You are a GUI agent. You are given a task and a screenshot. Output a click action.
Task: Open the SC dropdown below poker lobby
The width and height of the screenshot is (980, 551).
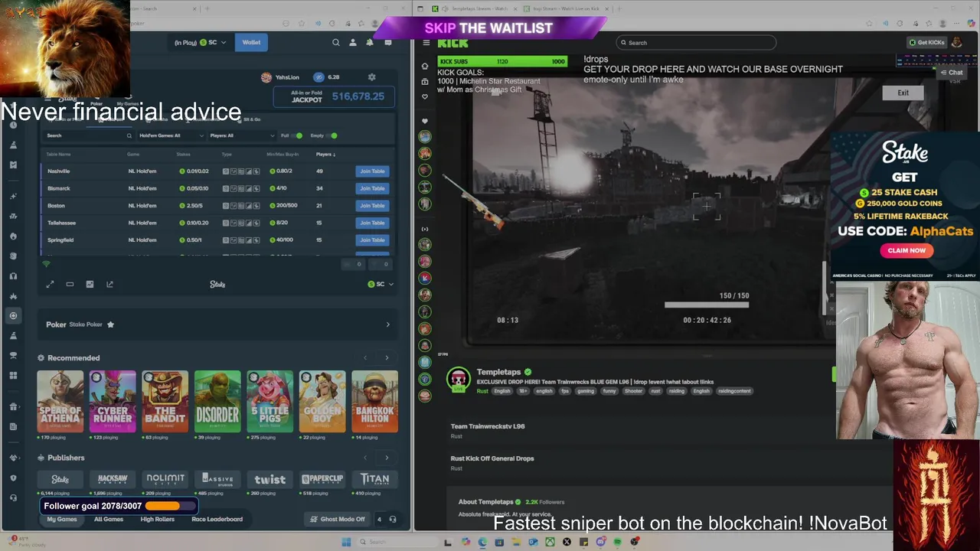(x=381, y=284)
